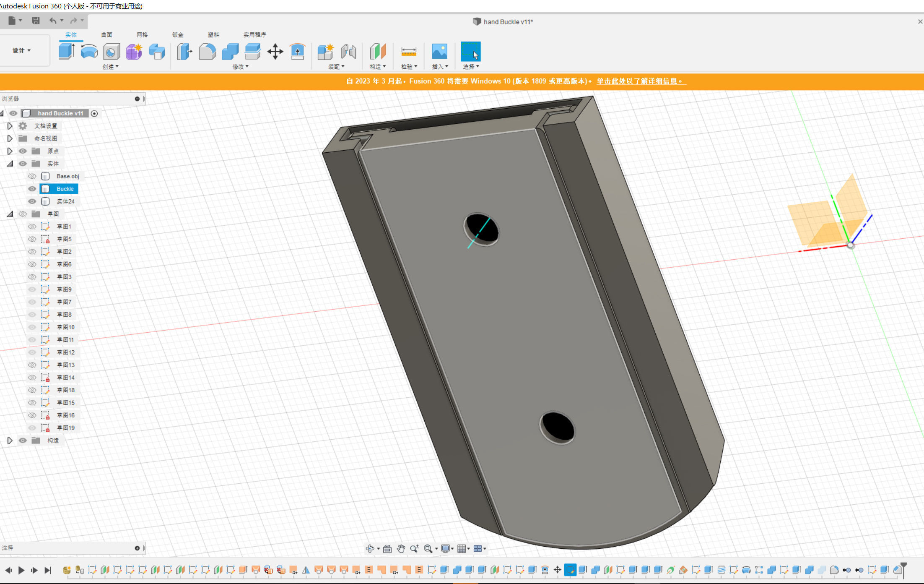Select the Extrude tool icon

point(66,52)
